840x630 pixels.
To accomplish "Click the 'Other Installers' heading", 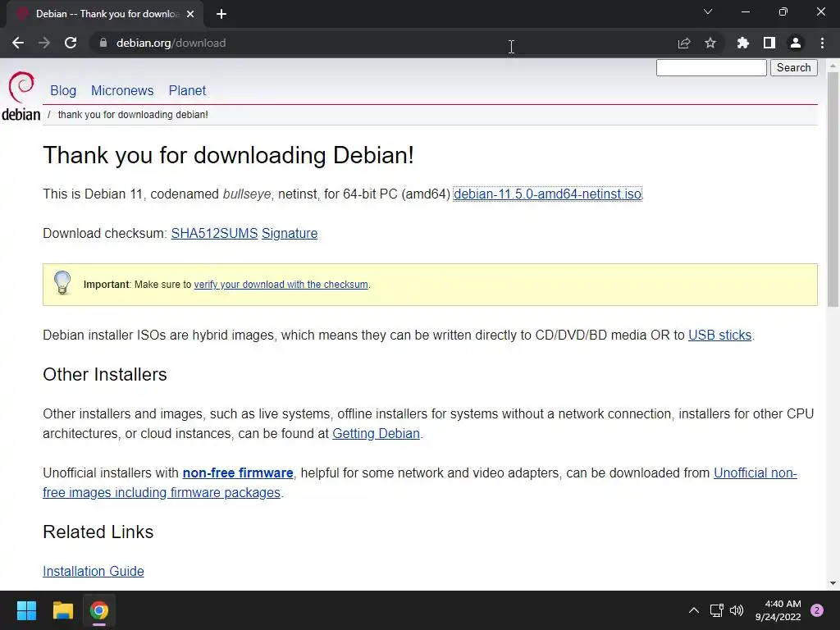I will click(x=105, y=374).
